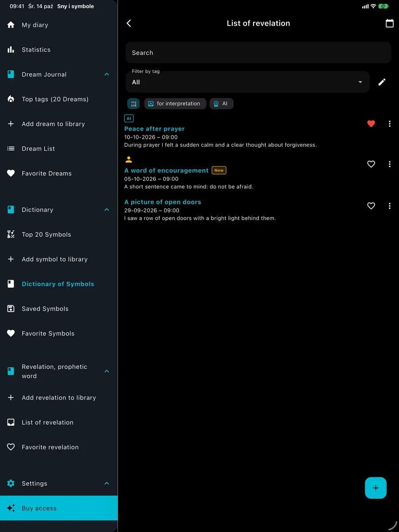The image size is (399, 532).
Task: Click the floppy disk Saved Symbols icon
Action: click(11, 309)
